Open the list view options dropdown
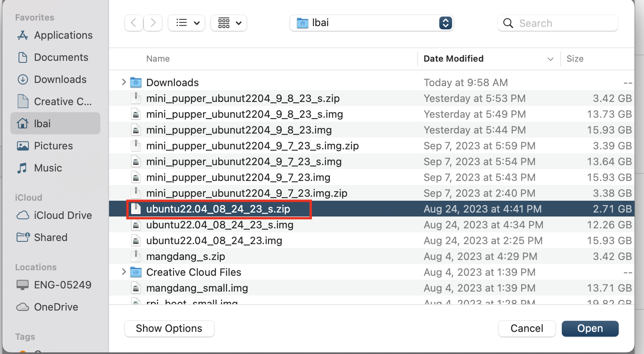The width and height of the screenshot is (644, 354). 187,23
